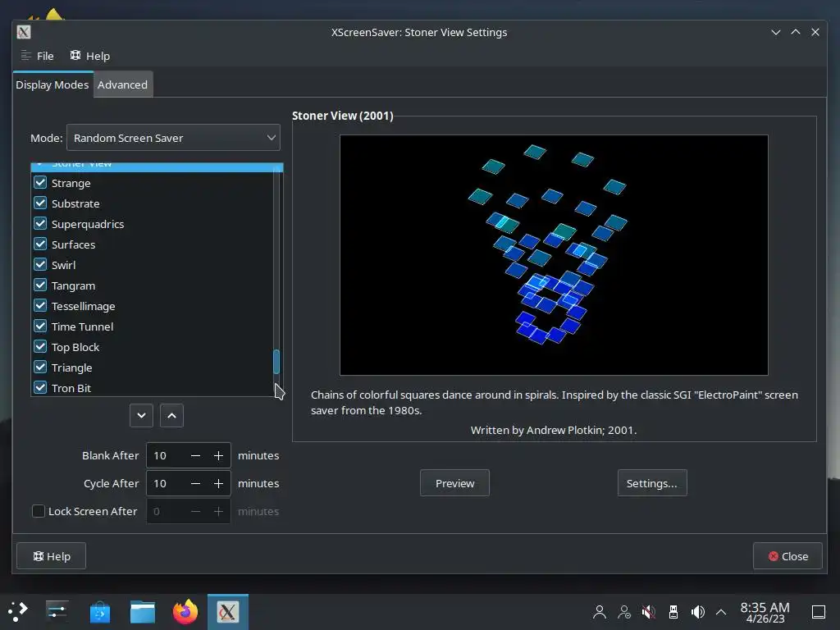Image resolution: width=840 pixels, height=630 pixels.
Task: Toggle the Top Block checkbox
Action: tap(40, 347)
